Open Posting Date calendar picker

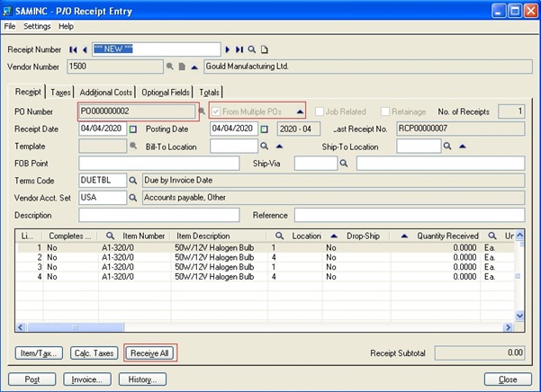265,129
